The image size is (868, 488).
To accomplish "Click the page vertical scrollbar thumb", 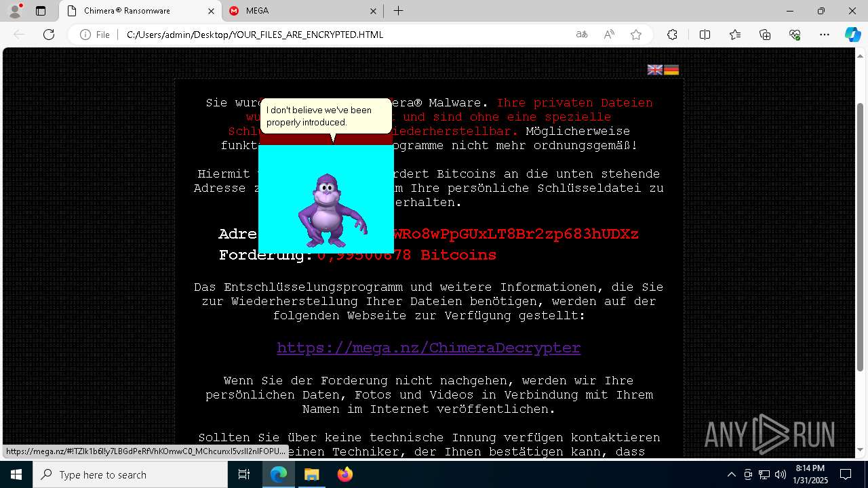I will [861, 237].
